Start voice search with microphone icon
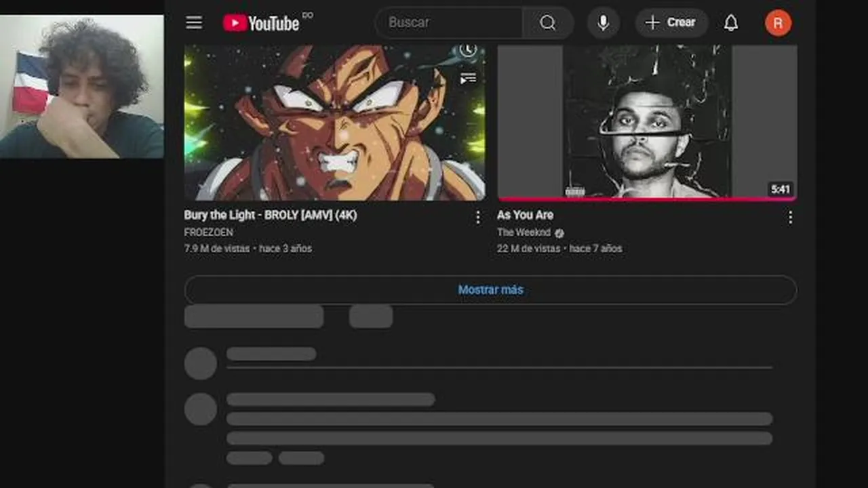868x488 pixels. tap(603, 22)
